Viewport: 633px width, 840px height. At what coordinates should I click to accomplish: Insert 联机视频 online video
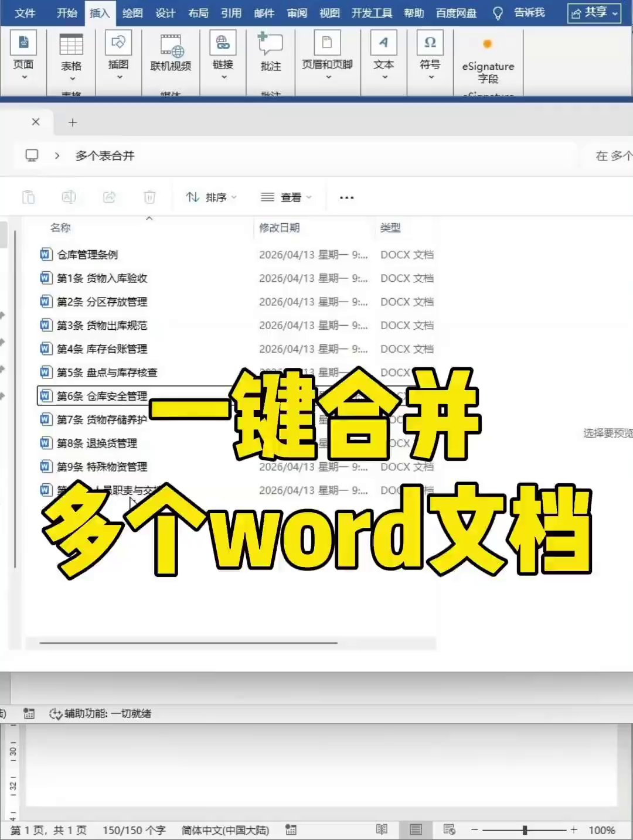pyautogui.click(x=171, y=53)
